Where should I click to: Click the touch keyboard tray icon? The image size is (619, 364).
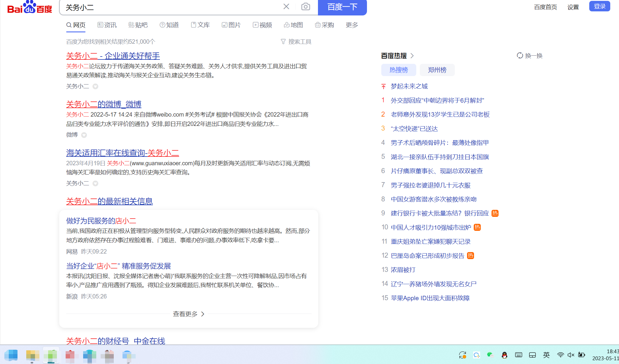point(518,355)
